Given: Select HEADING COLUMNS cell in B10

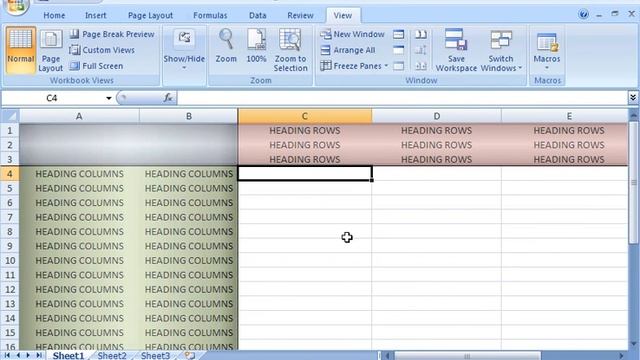Looking at the screenshot, I should (189, 260).
